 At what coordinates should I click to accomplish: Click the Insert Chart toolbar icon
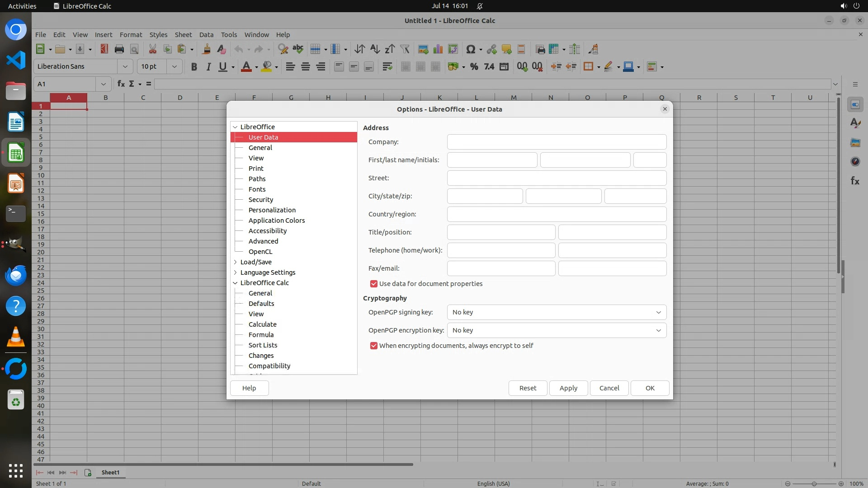[x=438, y=49]
